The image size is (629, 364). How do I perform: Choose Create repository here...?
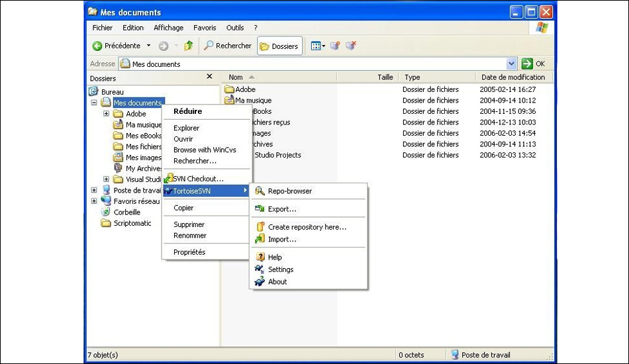308,227
